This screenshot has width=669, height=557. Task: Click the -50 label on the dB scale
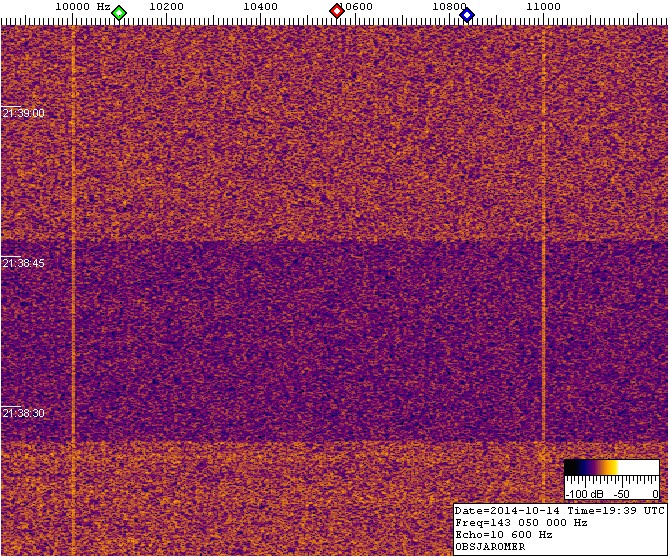click(x=622, y=494)
